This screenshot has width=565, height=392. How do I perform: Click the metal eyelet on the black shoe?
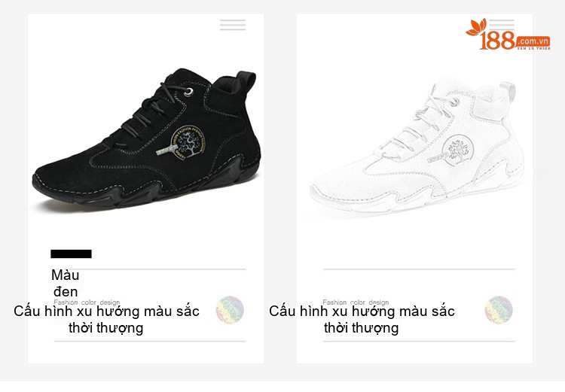(x=188, y=92)
